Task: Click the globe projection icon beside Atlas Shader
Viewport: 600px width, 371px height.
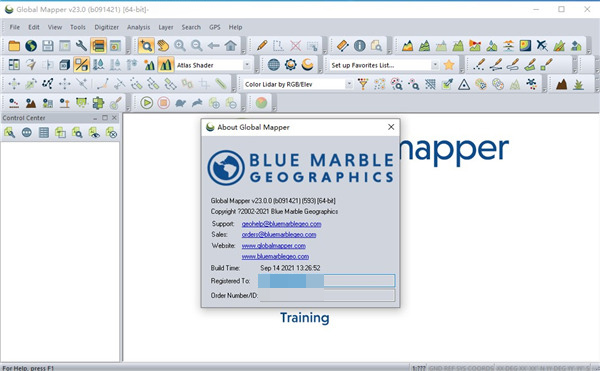Action: pyautogui.click(x=274, y=65)
